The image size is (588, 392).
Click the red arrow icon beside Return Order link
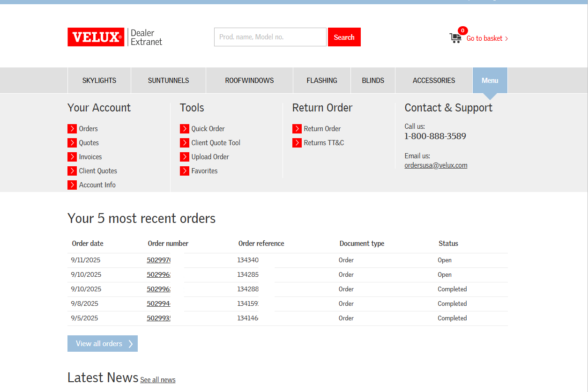point(297,129)
